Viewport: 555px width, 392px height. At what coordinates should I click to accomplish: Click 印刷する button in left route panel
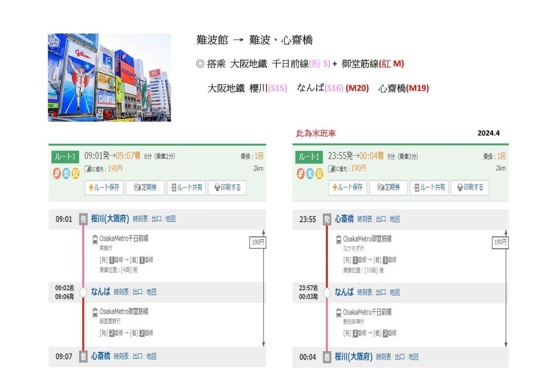[x=227, y=188]
